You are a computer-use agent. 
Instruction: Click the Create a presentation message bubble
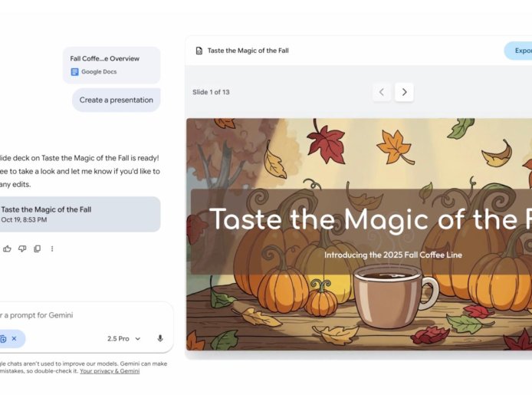coord(116,100)
